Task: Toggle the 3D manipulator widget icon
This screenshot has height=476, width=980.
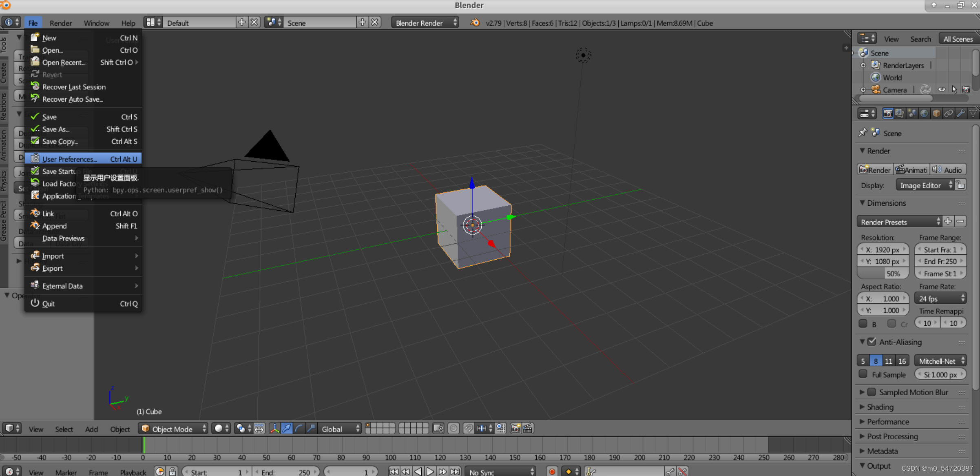Action: tap(274, 429)
